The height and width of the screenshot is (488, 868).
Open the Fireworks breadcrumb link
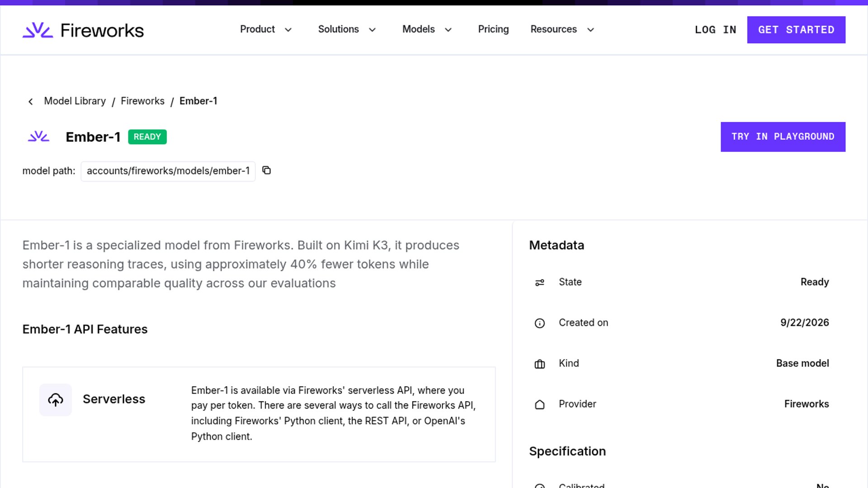[142, 101]
